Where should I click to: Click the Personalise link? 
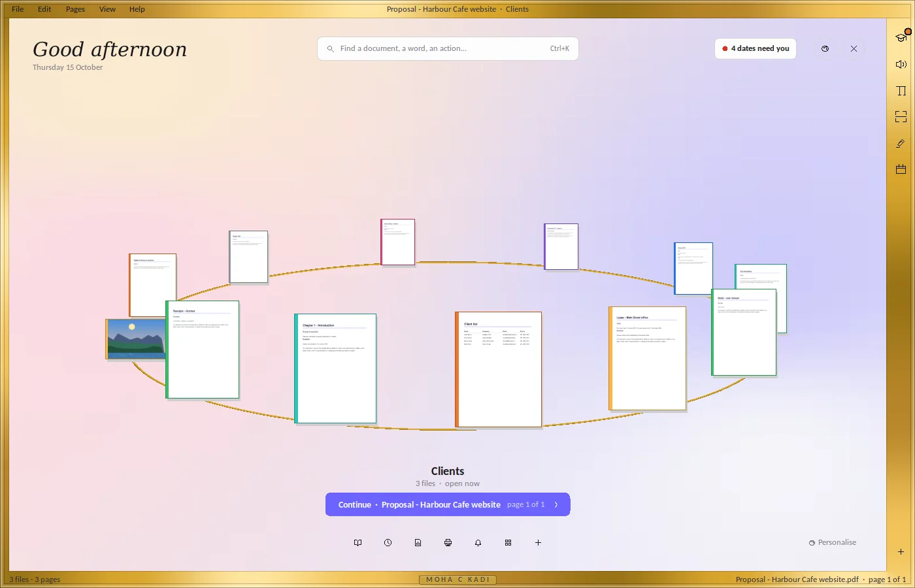[833, 542]
